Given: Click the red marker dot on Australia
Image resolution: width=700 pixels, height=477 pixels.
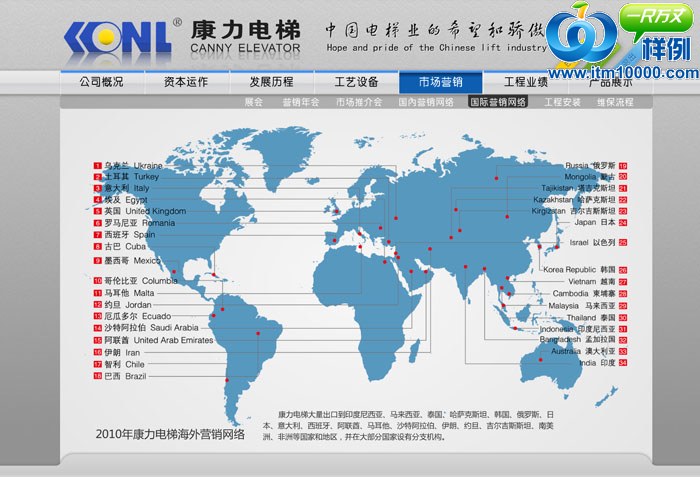Looking at the screenshot, I should click(540, 360).
